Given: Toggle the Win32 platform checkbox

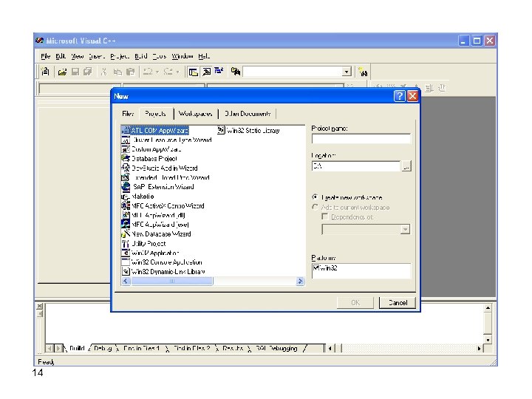Looking at the screenshot, I should coord(316,267).
